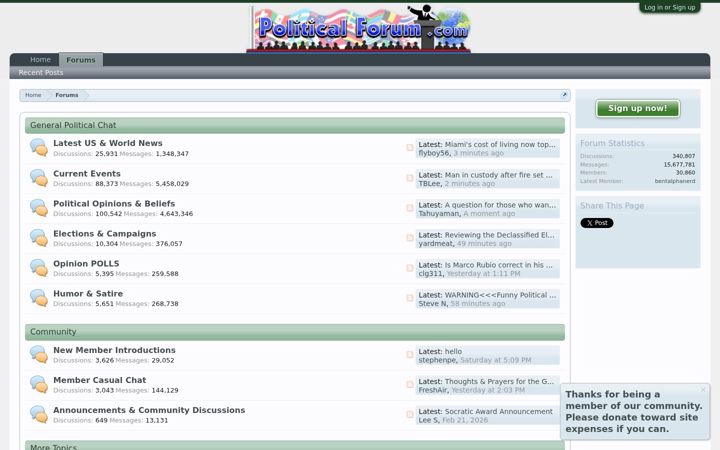
Task: View user profile flyboy56
Action: click(434, 153)
